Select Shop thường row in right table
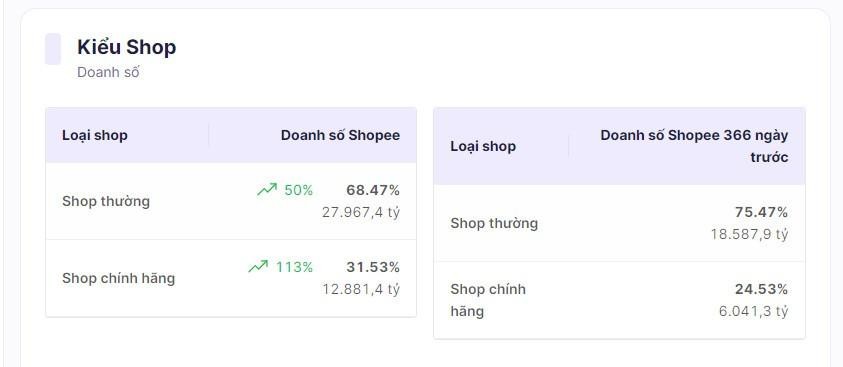Image resolution: width=843 pixels, height=367 pixels. 619,224
